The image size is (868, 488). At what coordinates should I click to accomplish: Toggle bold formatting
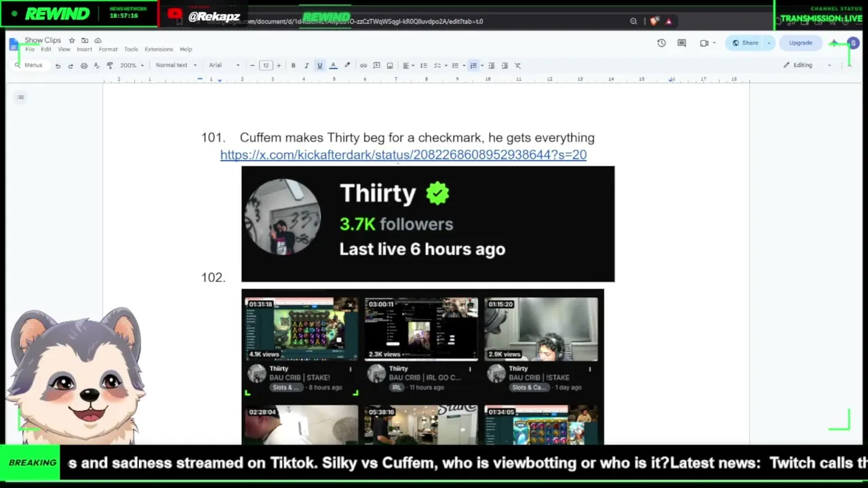(293, 66)
